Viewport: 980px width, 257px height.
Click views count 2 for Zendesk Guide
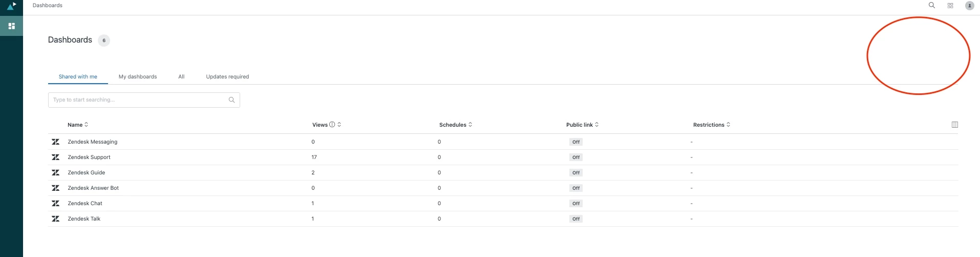(313, 172)
